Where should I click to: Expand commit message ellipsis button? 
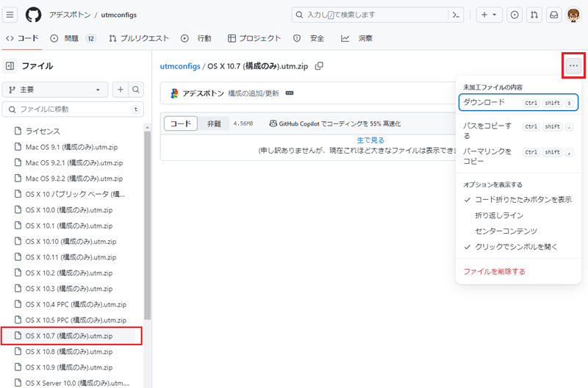[290, 93]
